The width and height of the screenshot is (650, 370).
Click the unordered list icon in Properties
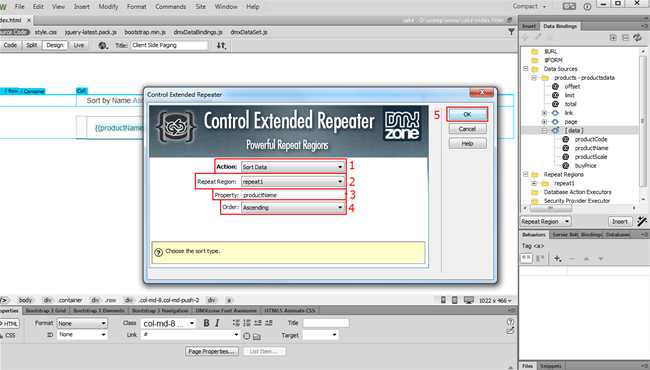[x=236, y=323]
